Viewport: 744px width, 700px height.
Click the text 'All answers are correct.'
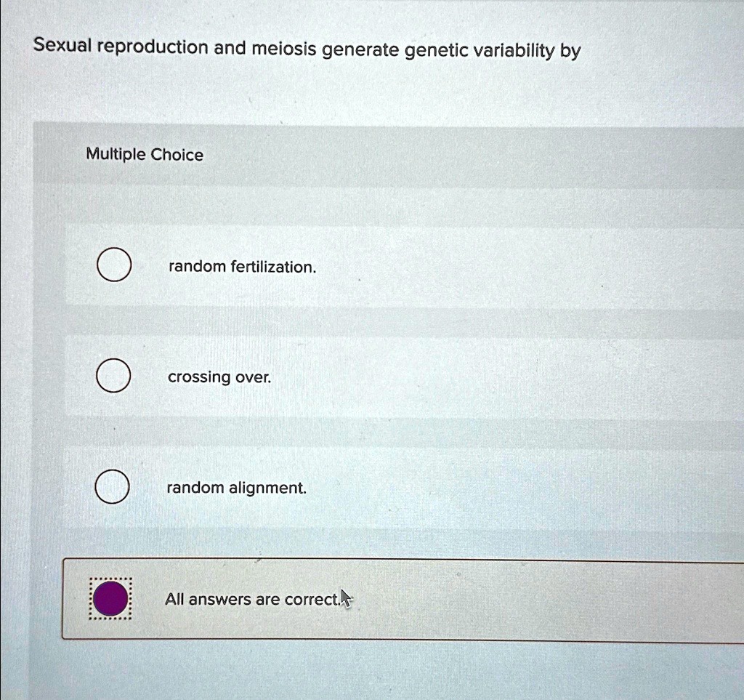coord(252,599)
